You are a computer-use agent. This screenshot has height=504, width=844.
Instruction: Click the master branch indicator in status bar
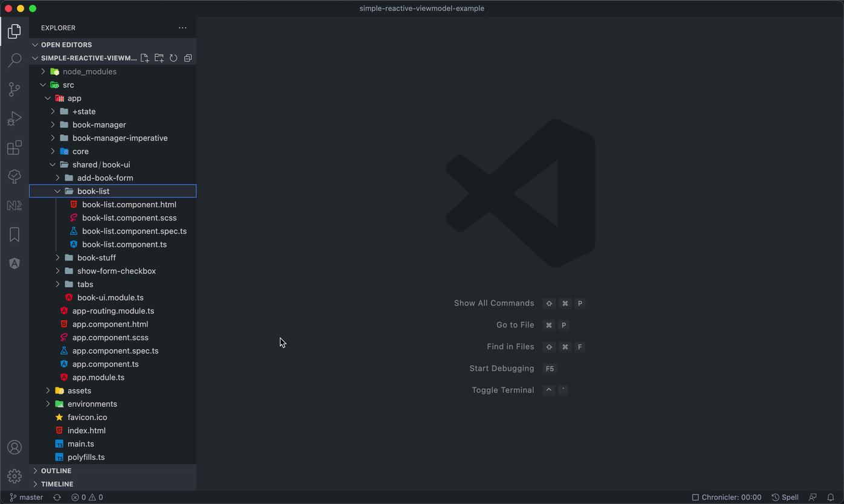(x=26, y=497)
